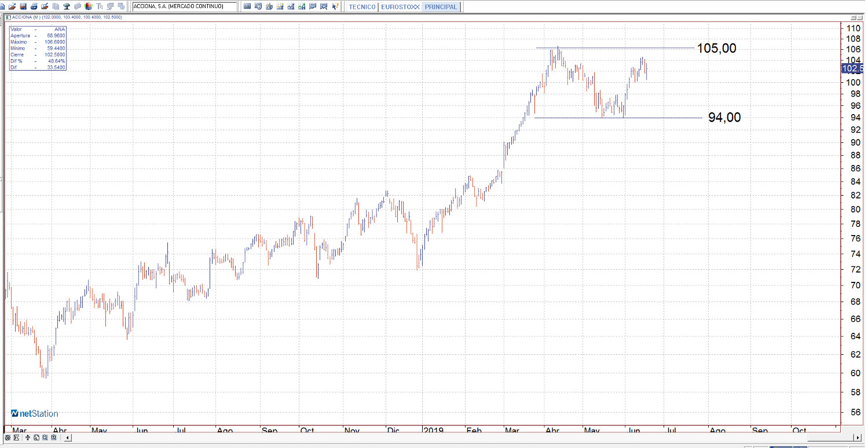Screen dimensions: 868x448
Task: Click the red alarm siren icon
Action: tap(88, 6)
